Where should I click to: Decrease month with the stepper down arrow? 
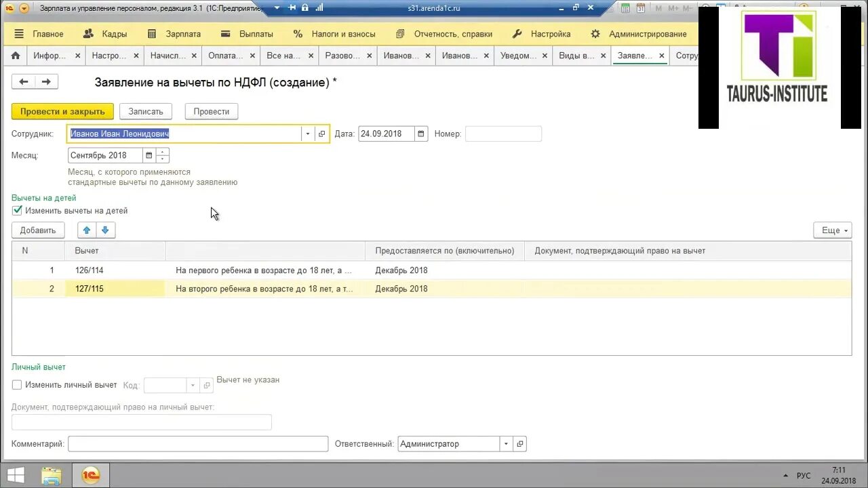162,159
